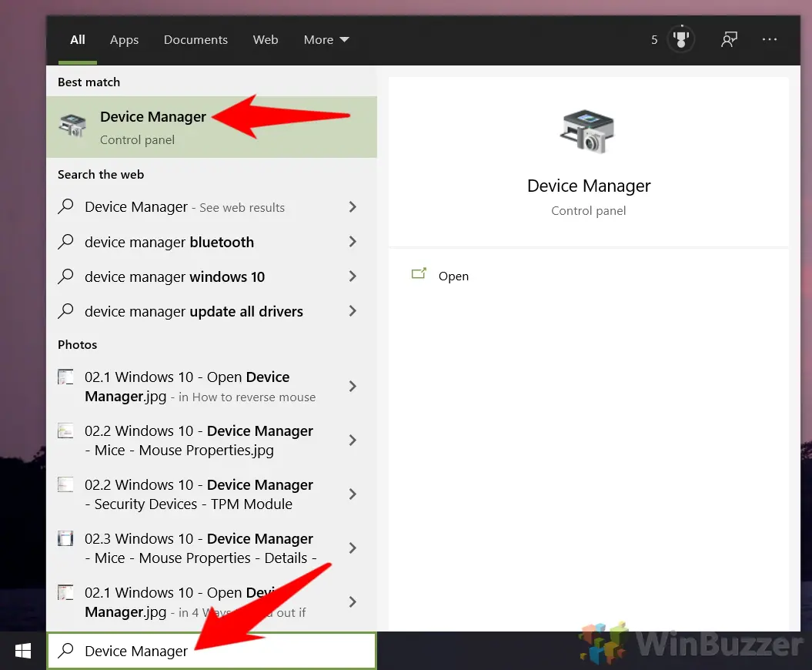Expand arrow for 'Mouse Properties - Details'

(353, 548)
